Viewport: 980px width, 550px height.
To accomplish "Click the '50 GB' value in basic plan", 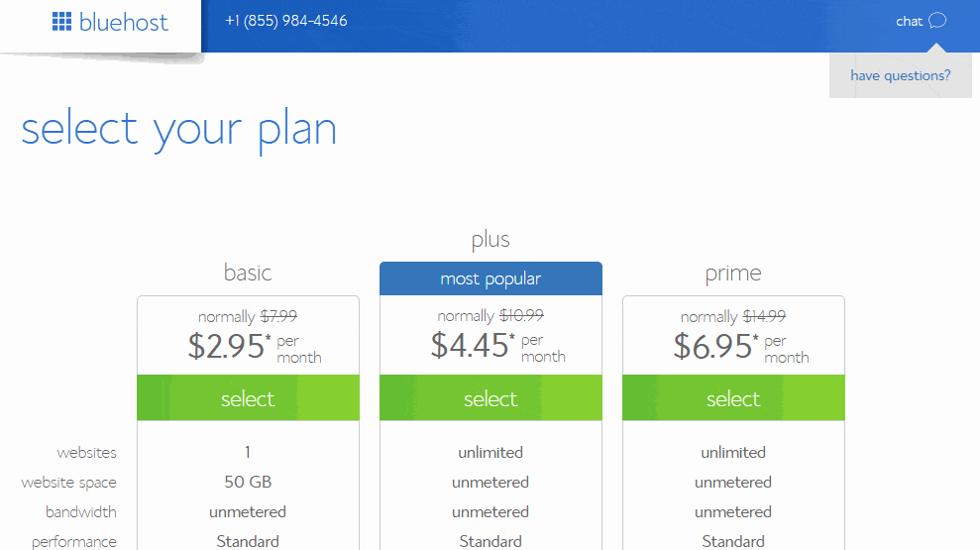I will pyautogui.click(x=248, y=482).
